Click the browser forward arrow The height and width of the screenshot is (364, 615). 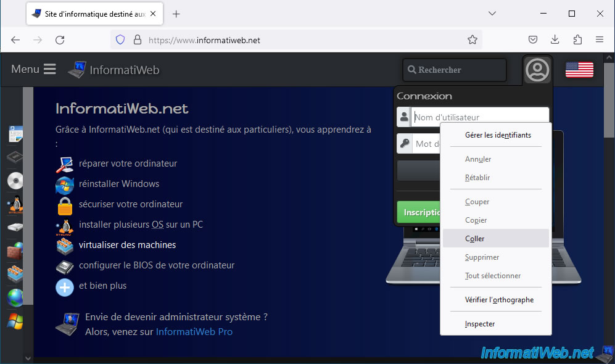[38, 40]
